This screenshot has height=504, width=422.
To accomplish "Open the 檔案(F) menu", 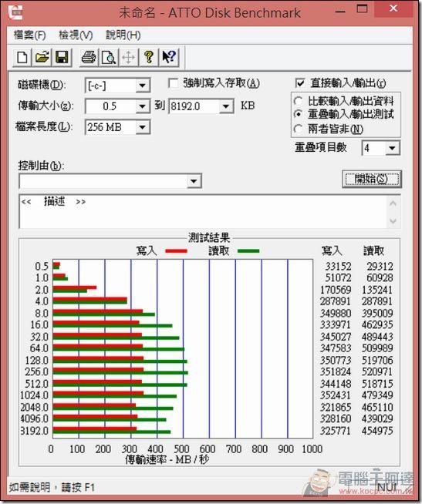I will pyautogui.click(x=29, y=35).
